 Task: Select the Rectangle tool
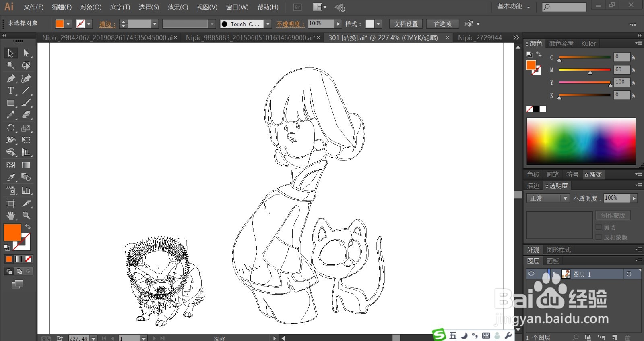11,103
